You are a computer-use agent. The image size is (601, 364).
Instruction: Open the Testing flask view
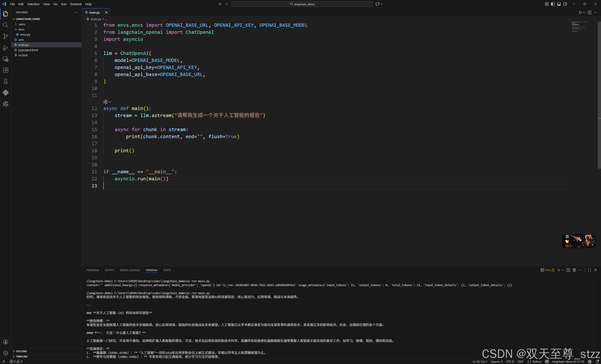click(x=5, y=81)
